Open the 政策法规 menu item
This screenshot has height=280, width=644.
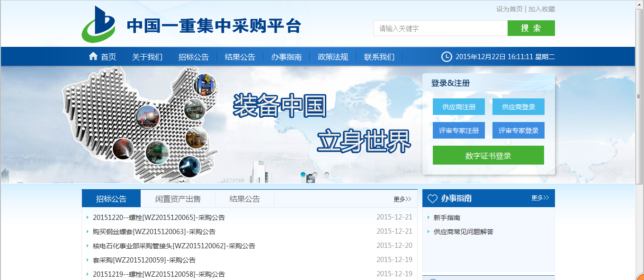(x=333, y=56)
